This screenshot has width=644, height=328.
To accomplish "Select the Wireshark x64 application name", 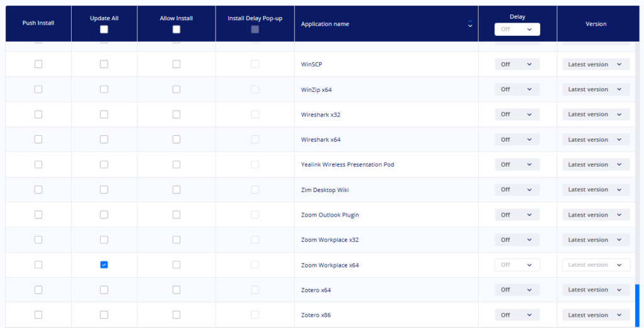I will click(x=320, y=140).
